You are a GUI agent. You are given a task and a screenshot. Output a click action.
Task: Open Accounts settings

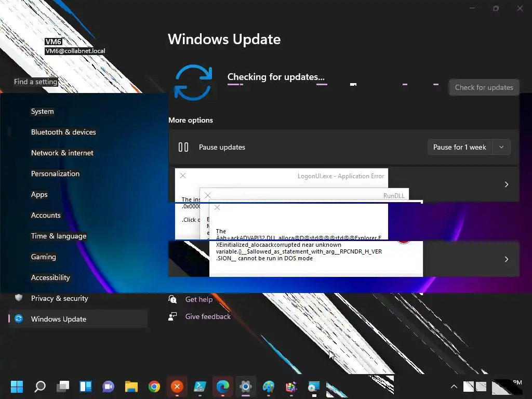46,215
